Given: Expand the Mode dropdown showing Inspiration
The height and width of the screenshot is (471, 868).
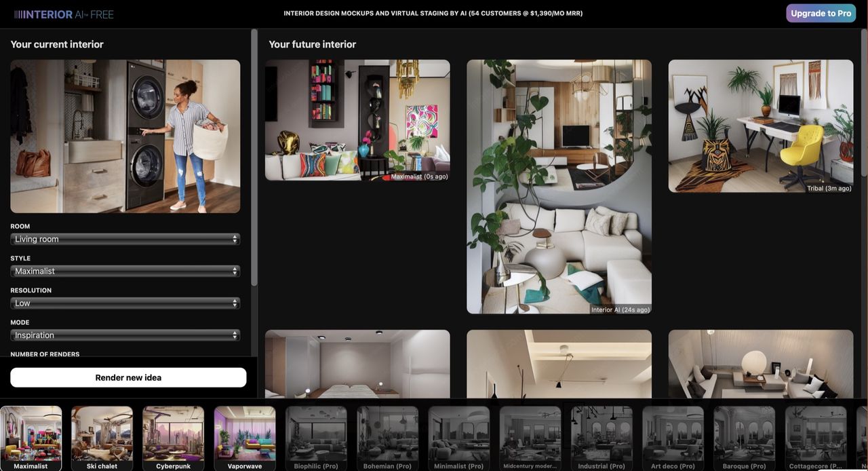Looking at the screenshot, I should 125,335.
